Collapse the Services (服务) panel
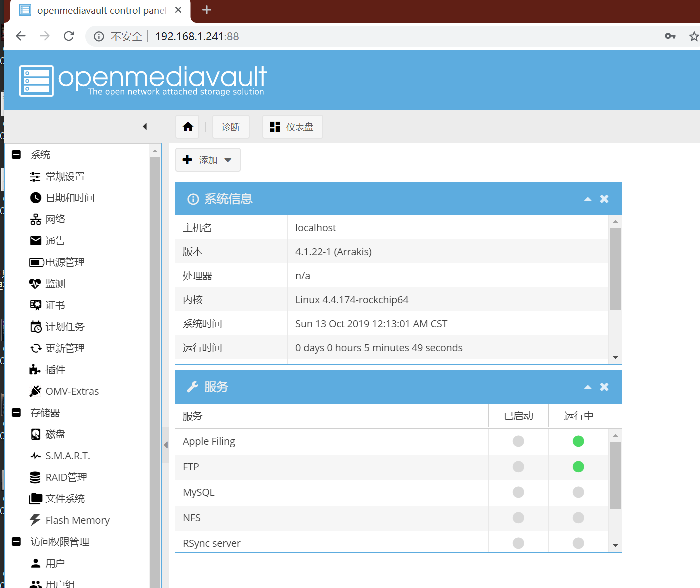Screen dimensions: 700x588 pos(588,387)
